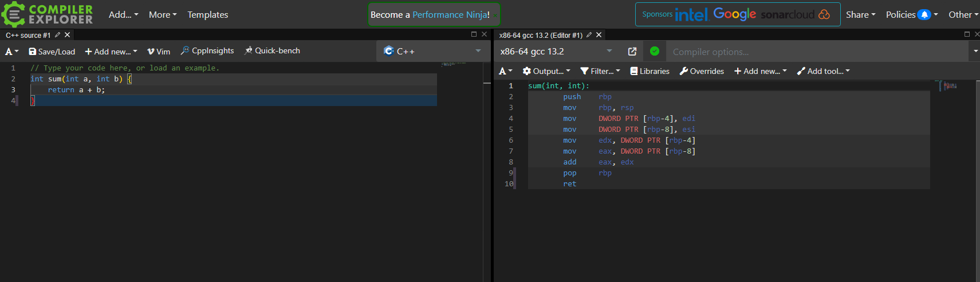Click line 'int sum(int a, int b) {'
The height and width of the screenshot is (282, 980).
tap(81, 79)
